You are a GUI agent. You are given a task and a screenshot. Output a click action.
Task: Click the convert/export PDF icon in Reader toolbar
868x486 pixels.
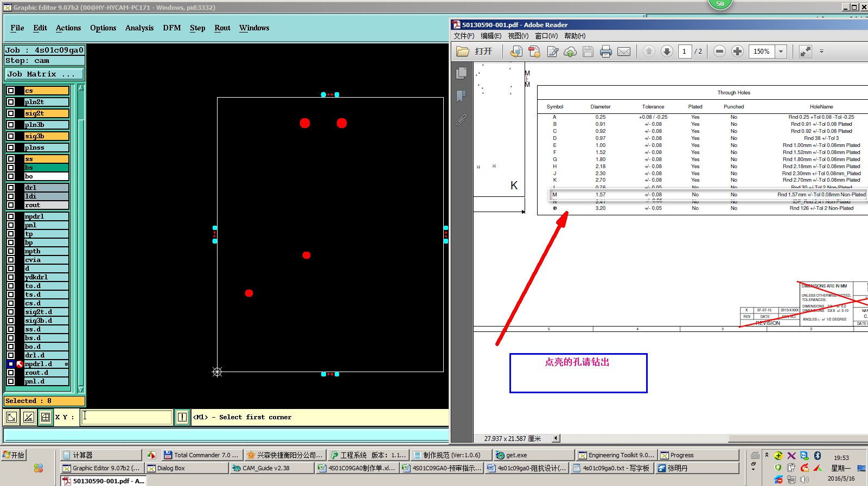(x=516, y=52)
